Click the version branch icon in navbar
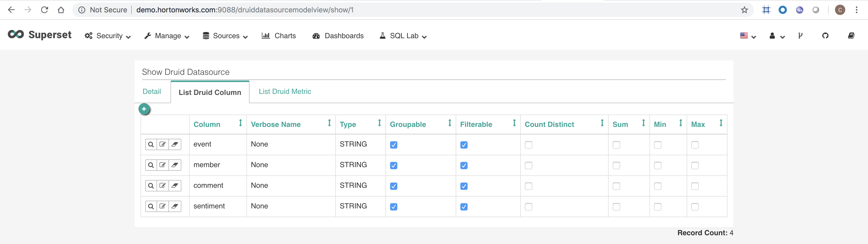Viewport: 868px width, 244px height. click(x=800, y=36)
